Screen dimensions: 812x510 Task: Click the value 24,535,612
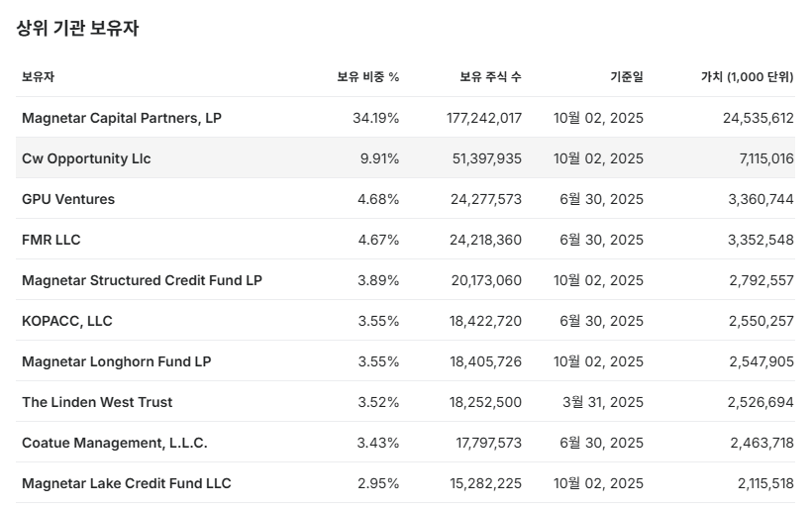coord(759,118)
